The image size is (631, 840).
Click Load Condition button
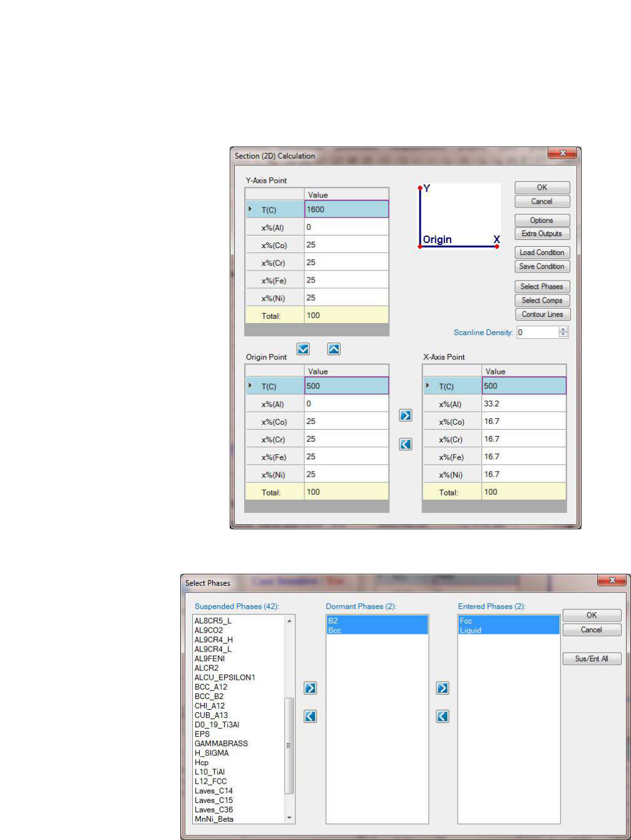(542, 252)
